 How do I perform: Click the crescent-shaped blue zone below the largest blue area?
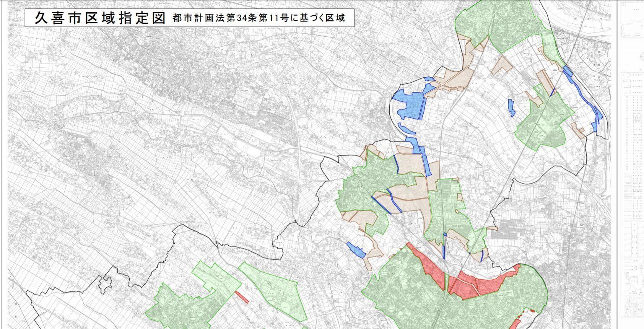click(x=405, y=129)
